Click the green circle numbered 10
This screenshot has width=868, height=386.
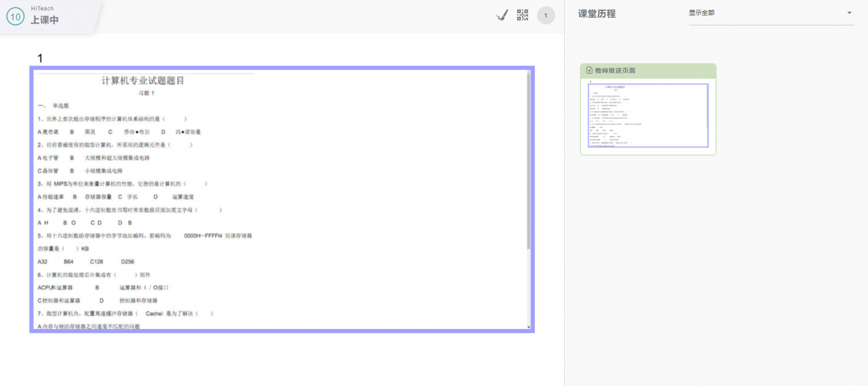tap(15, 17)
